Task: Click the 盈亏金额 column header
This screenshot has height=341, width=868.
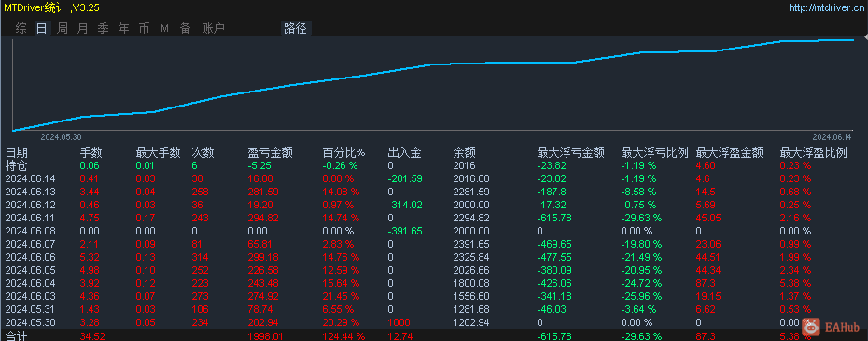Action: [x=270, y=153]
